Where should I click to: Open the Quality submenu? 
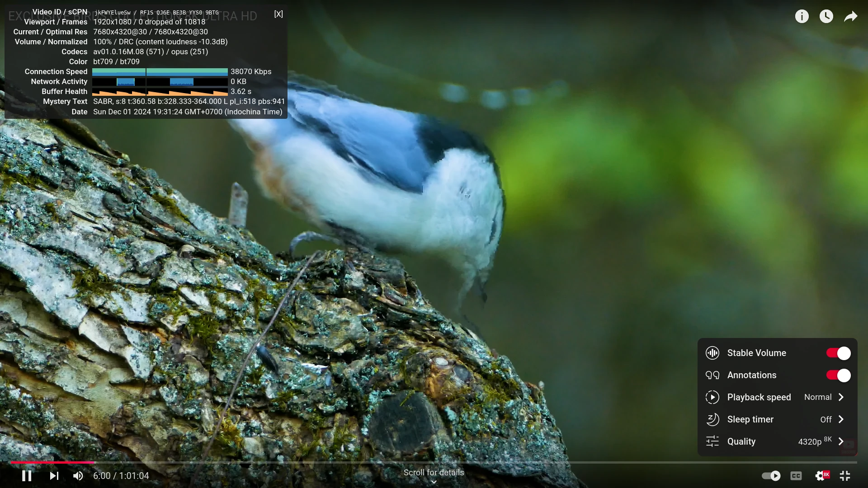click(x=777, y=441)
